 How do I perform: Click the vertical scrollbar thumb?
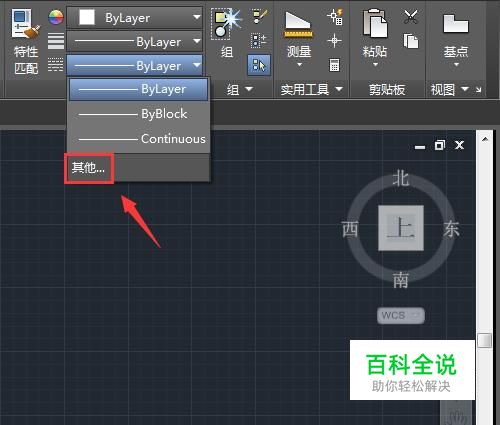485,340
